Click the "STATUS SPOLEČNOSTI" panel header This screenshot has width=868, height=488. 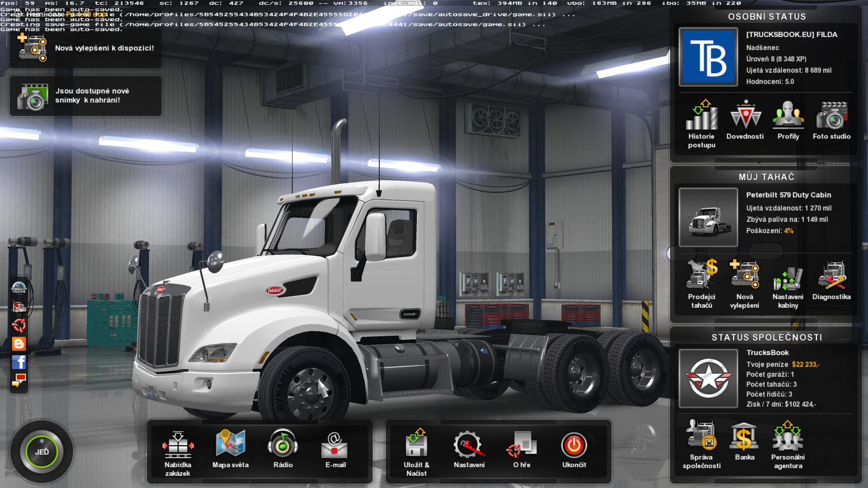tap(767, 338)
